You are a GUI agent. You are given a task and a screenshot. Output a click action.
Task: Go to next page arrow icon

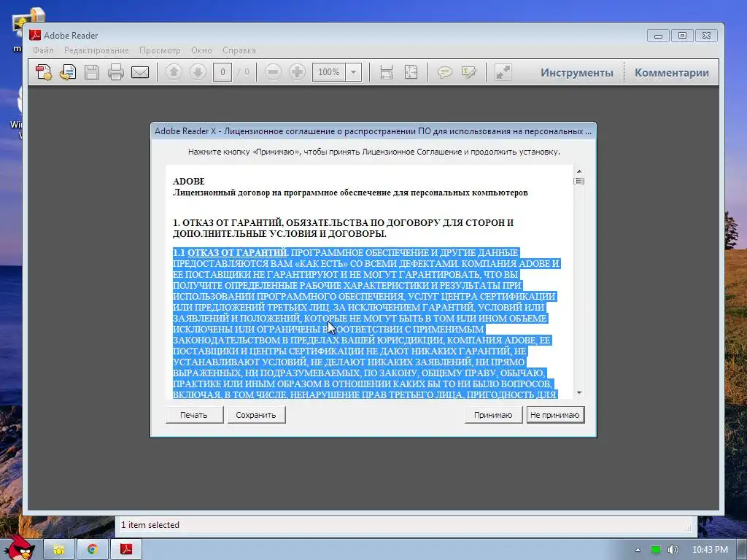[x=198, y=72]
